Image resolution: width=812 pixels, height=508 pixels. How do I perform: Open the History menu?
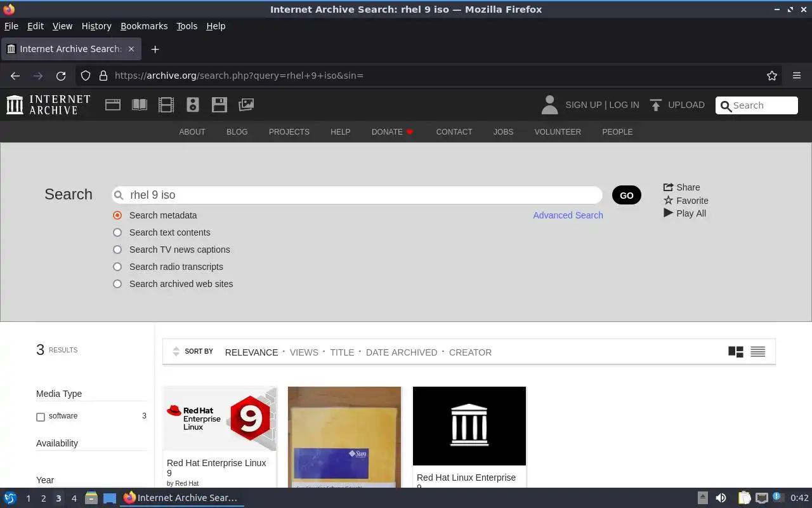[x=96, y=26]
